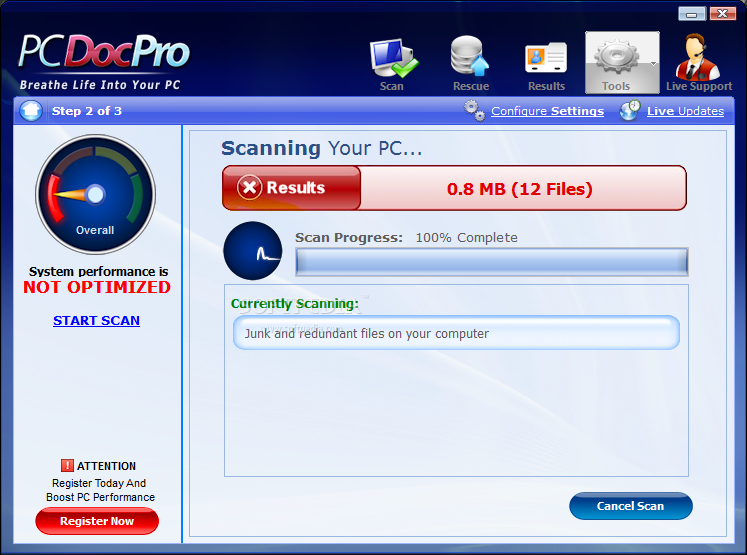The image size is (747, 555).
Task: Click the red Results button
Action: pos(292,188)
